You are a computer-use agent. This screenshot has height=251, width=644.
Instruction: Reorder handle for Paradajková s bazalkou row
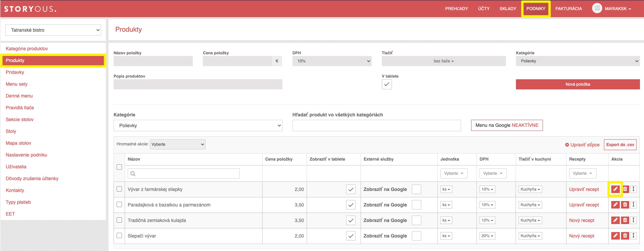(x=634, y=204)
